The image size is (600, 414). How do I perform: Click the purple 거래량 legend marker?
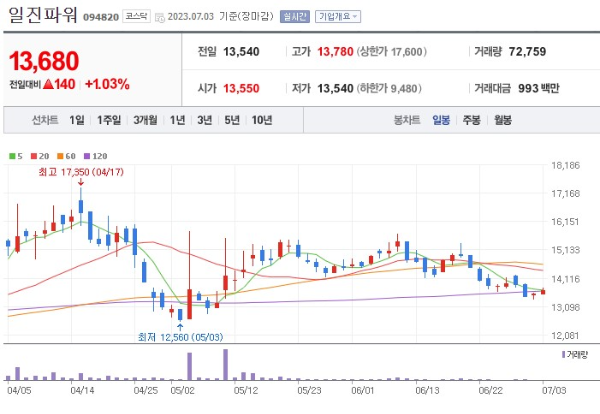tap(563, 355)
